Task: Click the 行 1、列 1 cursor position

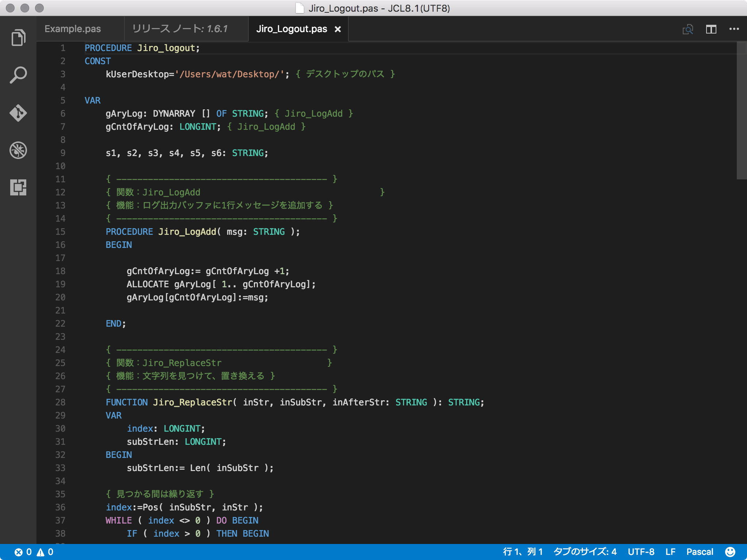Action: [523, 552]
